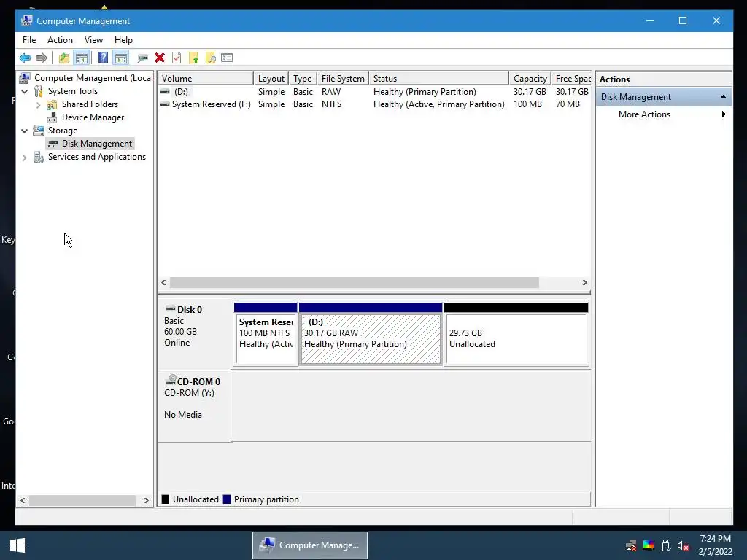Select the System Reserved 100 MB NTFS partition block
This screenshot has height=560, width=747.
(x=266, y=334)
